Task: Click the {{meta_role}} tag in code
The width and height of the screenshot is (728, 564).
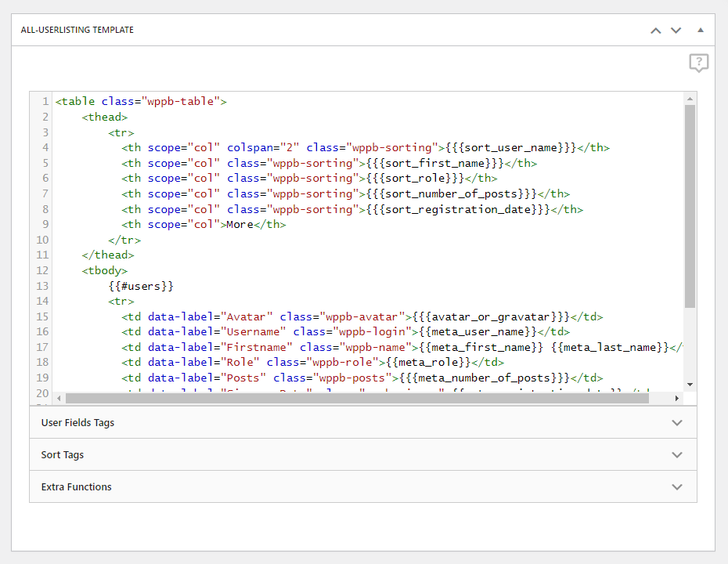Action: pyautogui.click(x=428, y=363)
